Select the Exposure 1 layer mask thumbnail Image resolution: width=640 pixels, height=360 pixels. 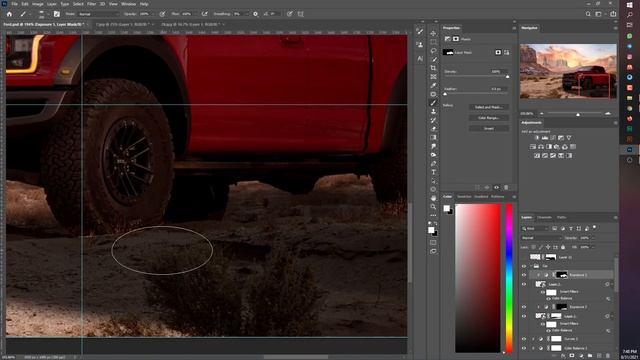[562, 275]
